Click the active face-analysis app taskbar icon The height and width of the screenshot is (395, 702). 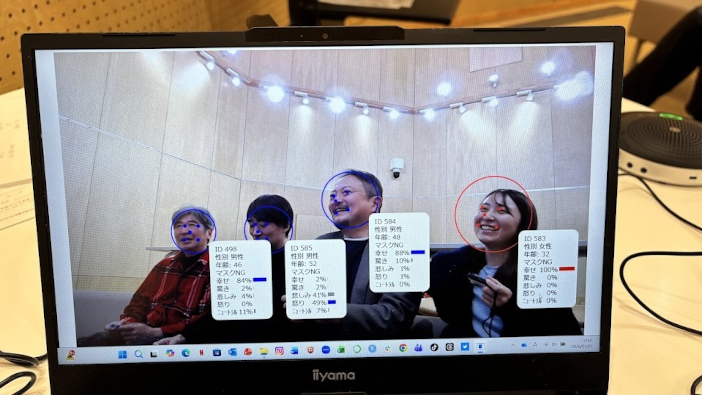point(480,347)
